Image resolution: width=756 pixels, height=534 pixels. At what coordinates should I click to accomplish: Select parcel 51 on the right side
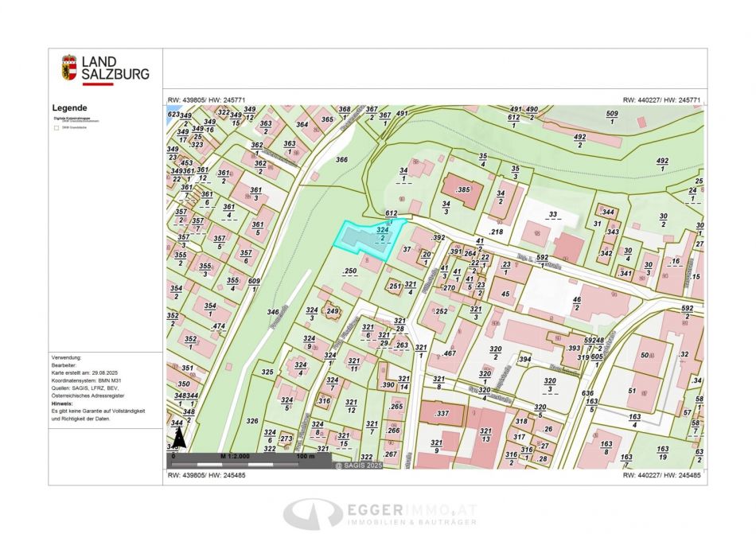click(x=632, y=391)
